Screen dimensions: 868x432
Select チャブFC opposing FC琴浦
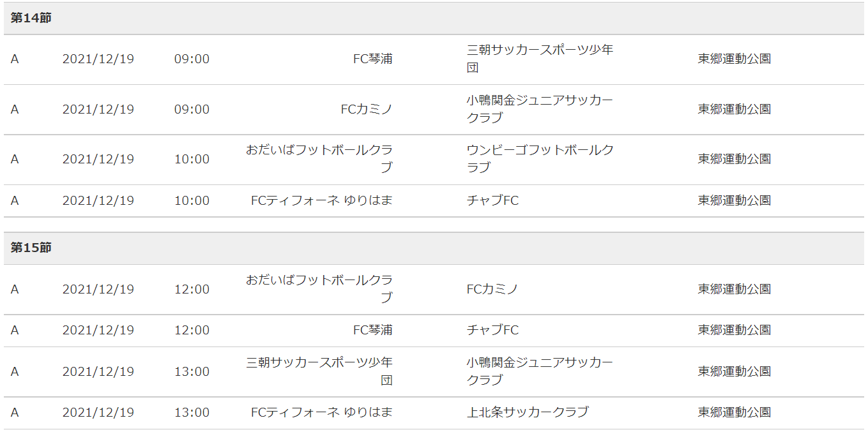click(492, 330)
